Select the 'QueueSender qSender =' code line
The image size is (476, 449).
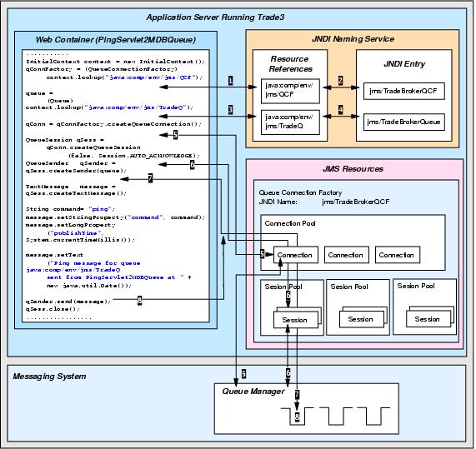click(71, 163)
